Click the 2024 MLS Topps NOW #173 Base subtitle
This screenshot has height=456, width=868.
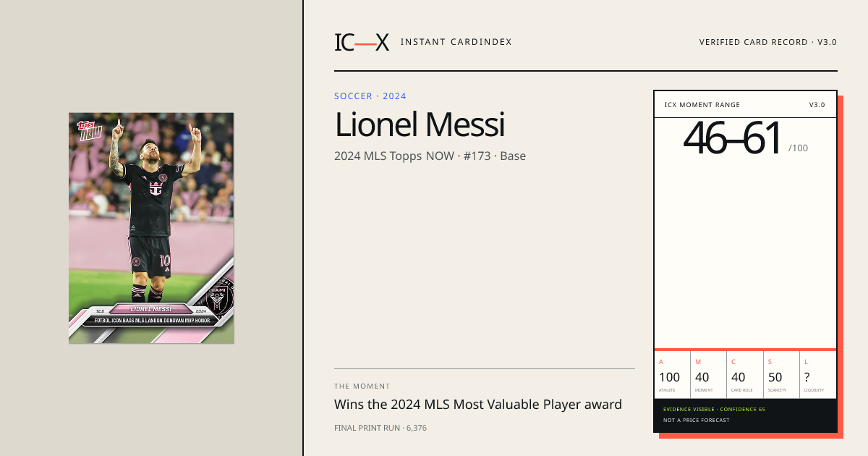tap(430, 156)
